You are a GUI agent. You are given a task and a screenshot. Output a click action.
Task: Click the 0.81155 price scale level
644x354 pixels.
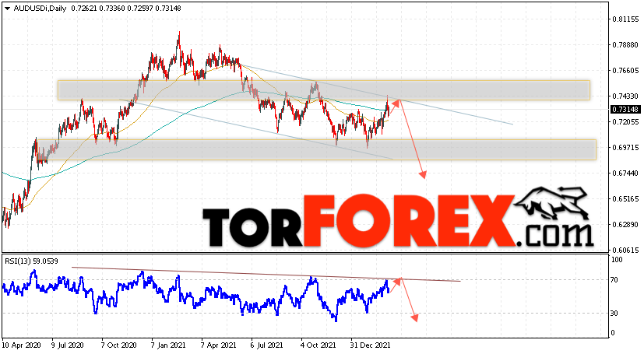625,19
